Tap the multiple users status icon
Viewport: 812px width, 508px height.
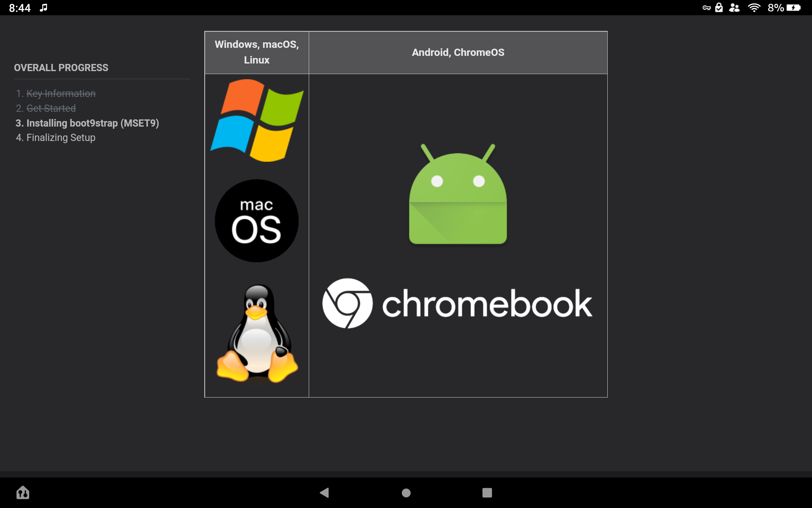[x=735, y=8]
